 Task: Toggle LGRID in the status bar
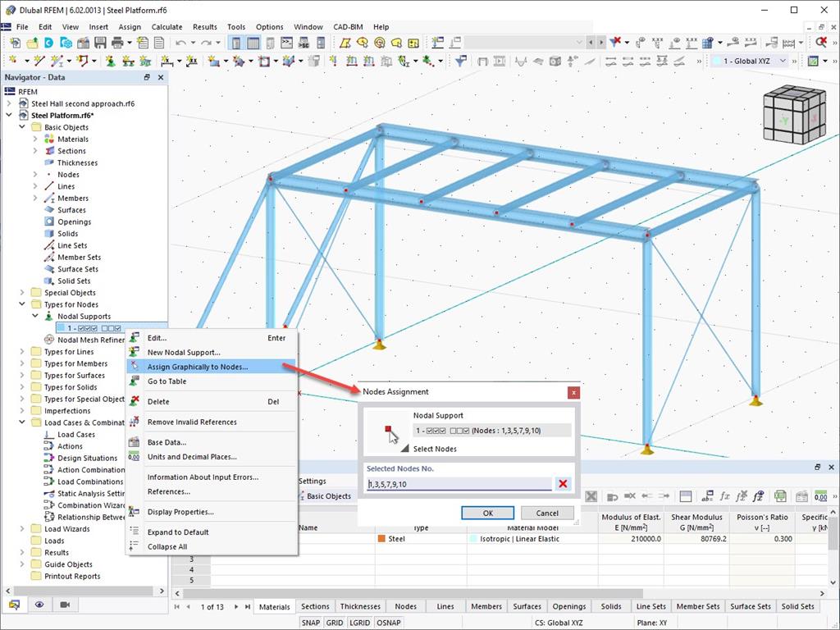[x=359, y=623]
